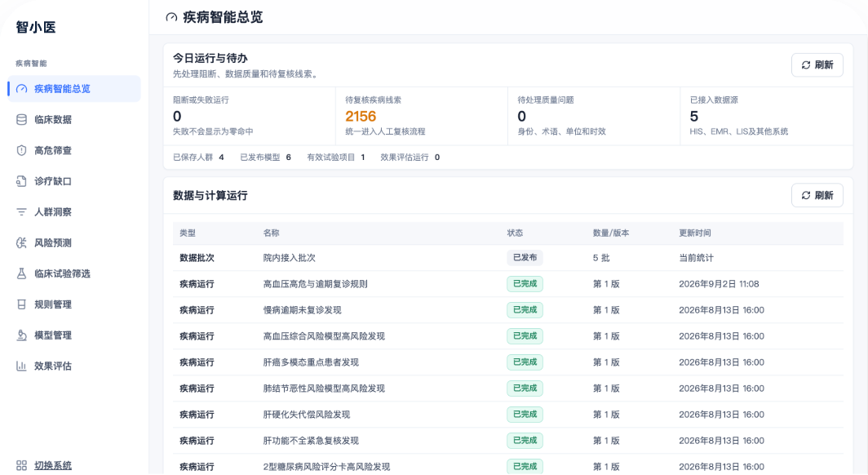Select row 肝硬化失代偿风险发现
The width and height of the screenshot is (868, 475).
508,415
